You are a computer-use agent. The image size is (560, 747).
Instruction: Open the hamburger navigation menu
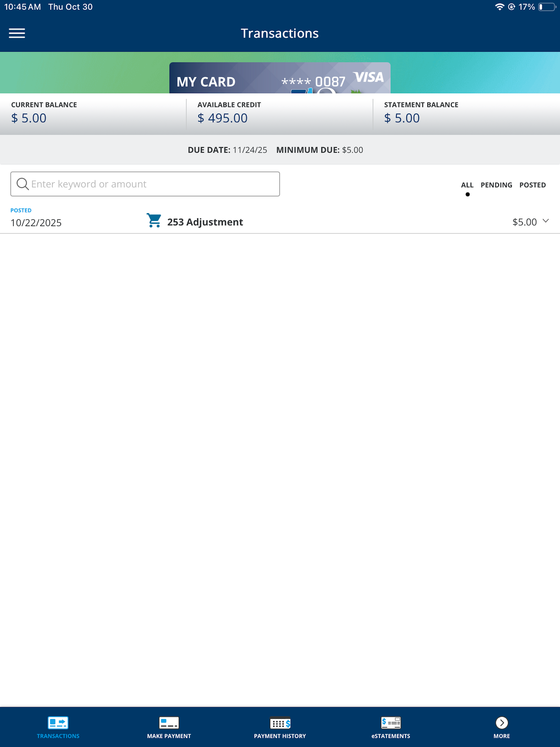click(x=17, y=33)
